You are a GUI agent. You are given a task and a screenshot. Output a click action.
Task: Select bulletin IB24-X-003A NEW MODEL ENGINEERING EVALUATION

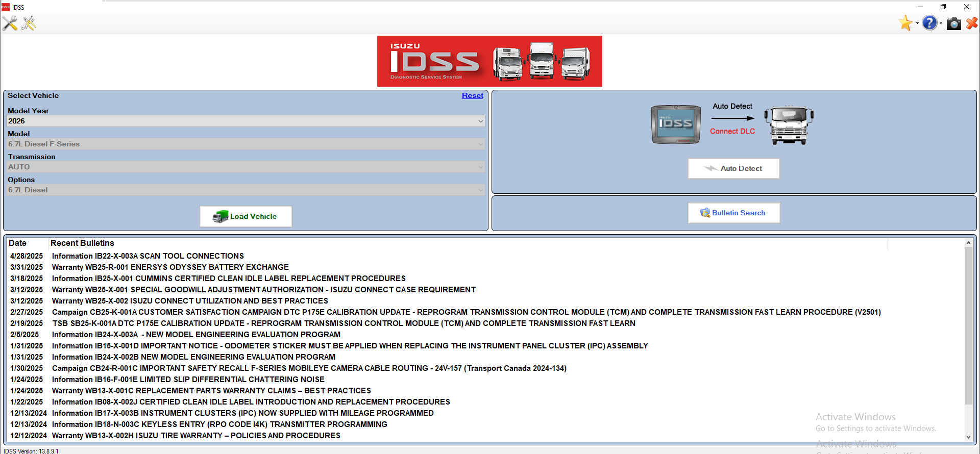tap(197, 335)
